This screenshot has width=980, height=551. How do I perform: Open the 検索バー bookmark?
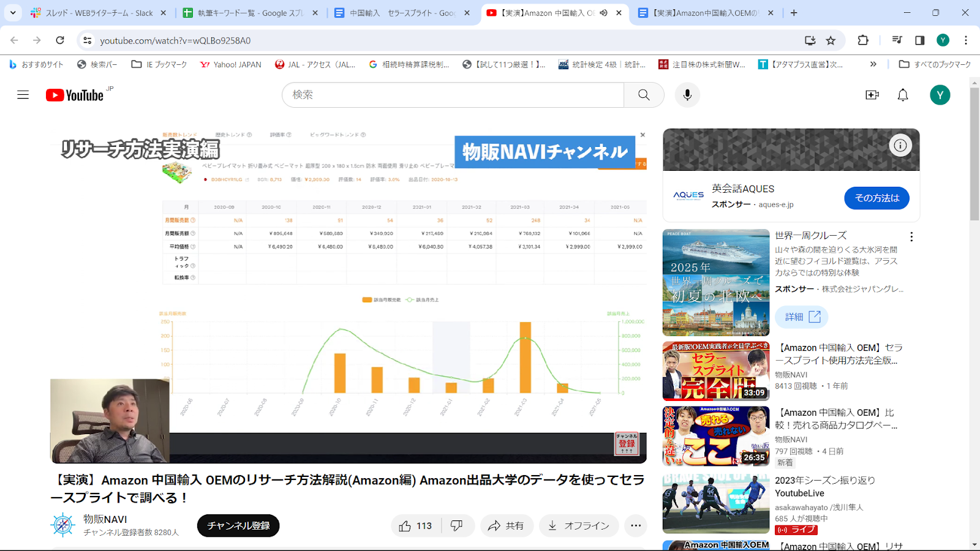point(97,64)
